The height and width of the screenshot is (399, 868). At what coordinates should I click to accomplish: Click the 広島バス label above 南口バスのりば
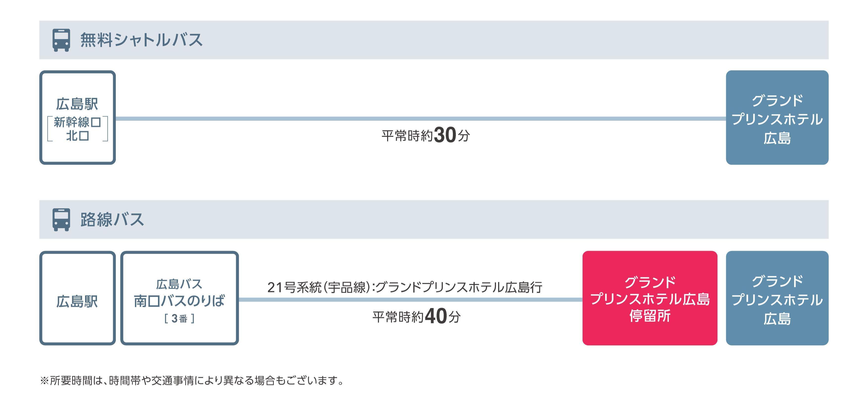[x=179, y=284]
